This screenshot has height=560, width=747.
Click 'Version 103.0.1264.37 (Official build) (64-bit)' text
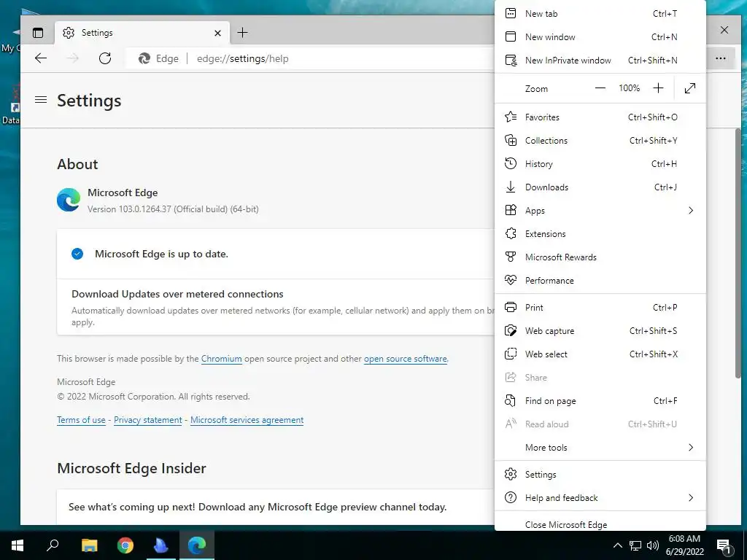173,209
